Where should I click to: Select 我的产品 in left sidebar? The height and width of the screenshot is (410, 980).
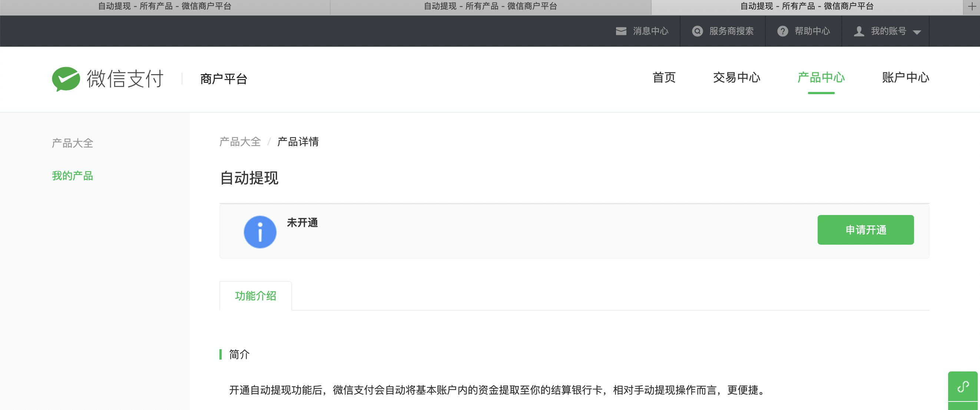tap(72, 176)
